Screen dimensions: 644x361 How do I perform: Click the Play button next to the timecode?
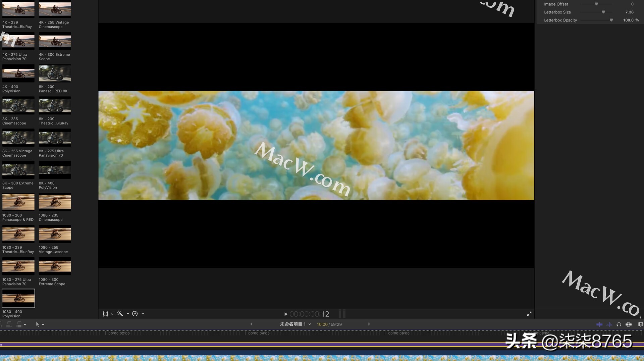pos(285,314)
